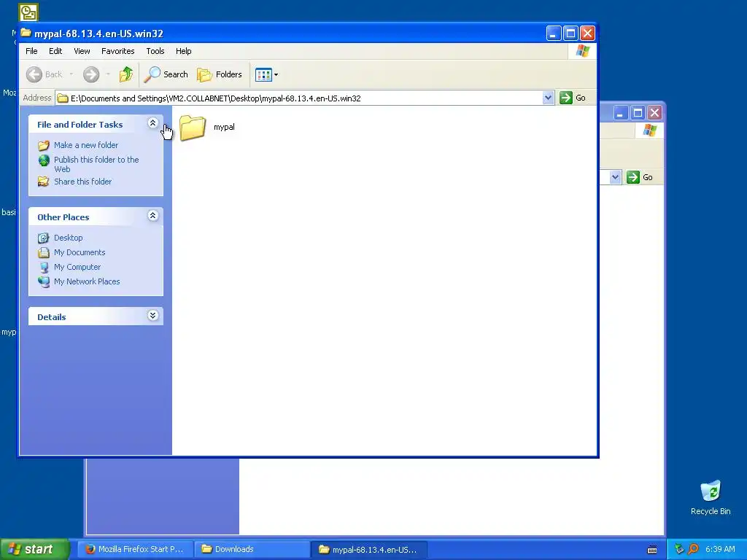This screenshot has height=560, width=747.
Task: Open the Search pane
Action: tap(166, 74)
